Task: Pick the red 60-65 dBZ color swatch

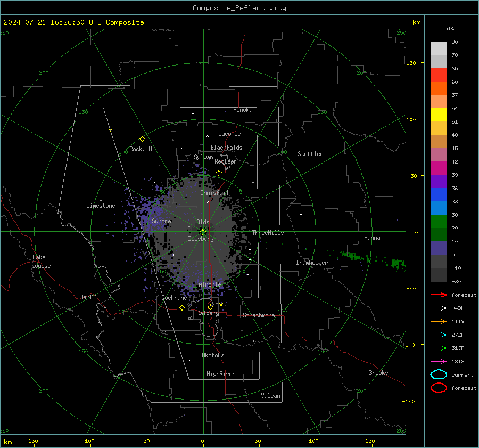Action: [439, 75]
